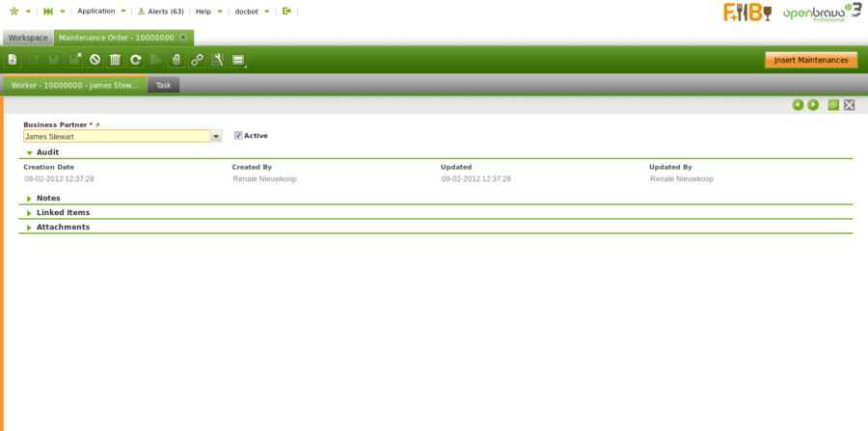
Task: Delete record using the trash icon
Action: pos(115,60)
